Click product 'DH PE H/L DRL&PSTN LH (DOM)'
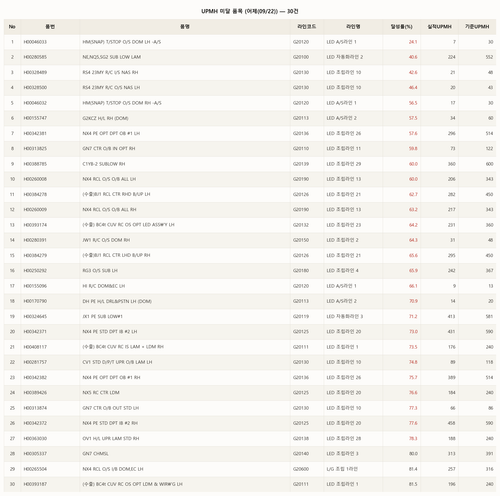The image size is (500, 496). (x=117, y=301)
